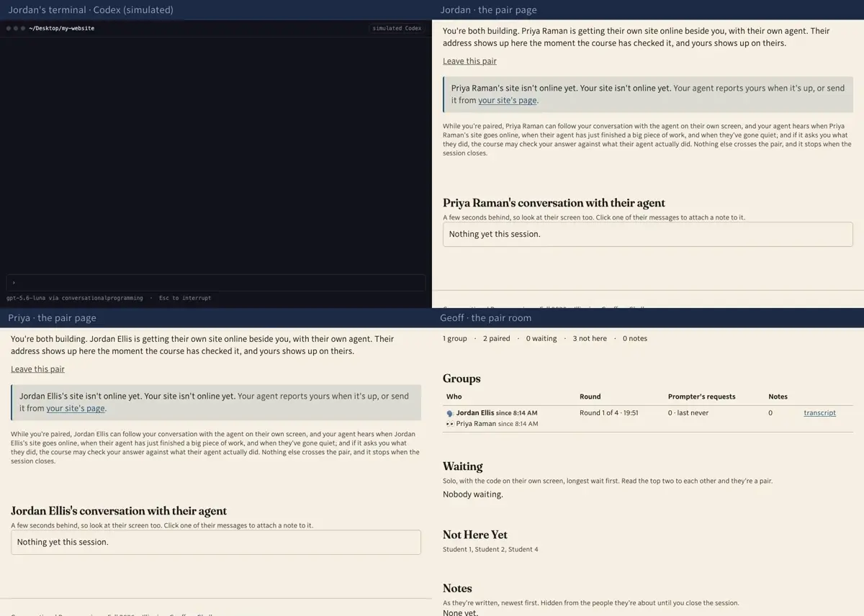Click the 'simulated Codex' badge in terminal

(397, 29)
